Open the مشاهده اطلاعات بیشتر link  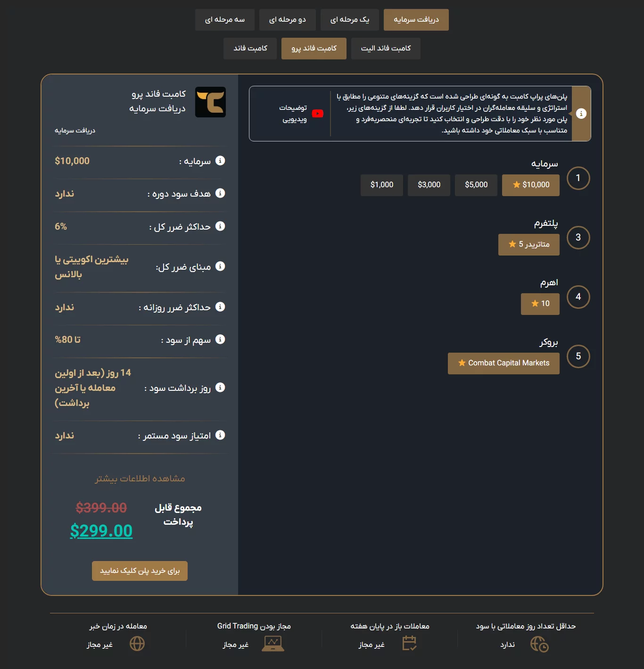click(140, 479)
